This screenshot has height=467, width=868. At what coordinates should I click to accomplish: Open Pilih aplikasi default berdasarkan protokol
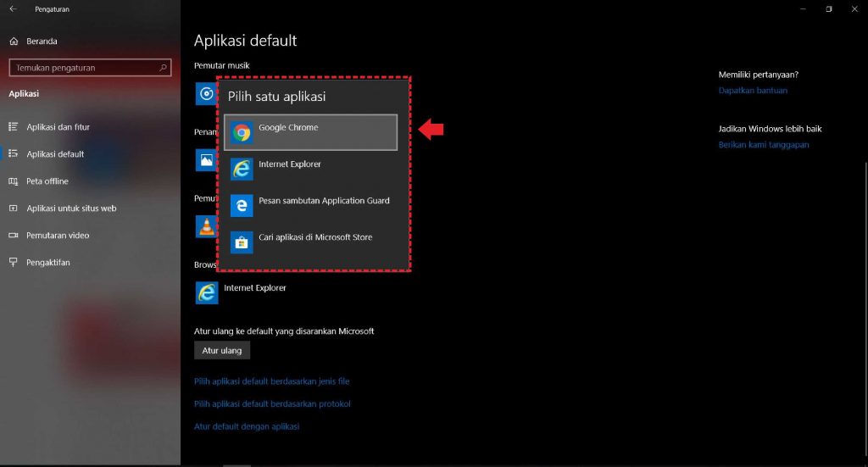272,404
